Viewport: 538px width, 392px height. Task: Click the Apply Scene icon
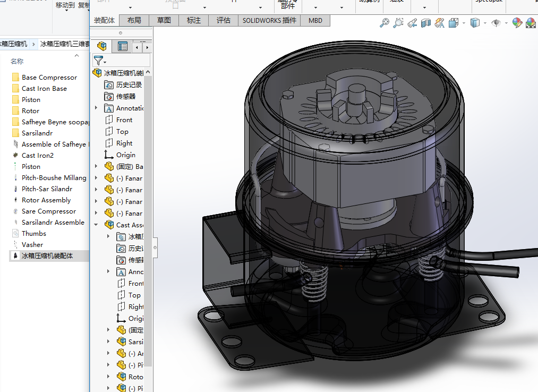pos(530,23)
